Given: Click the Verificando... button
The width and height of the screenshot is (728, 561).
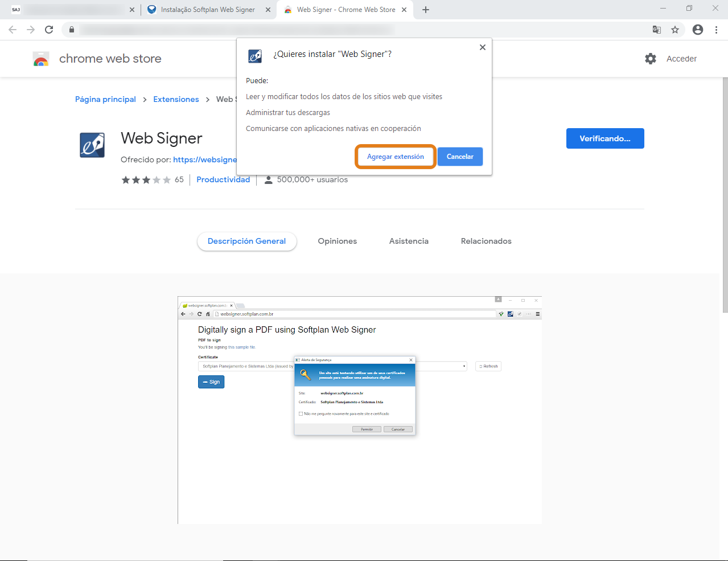Looking at the screenshot, I should tap(605, 138).
